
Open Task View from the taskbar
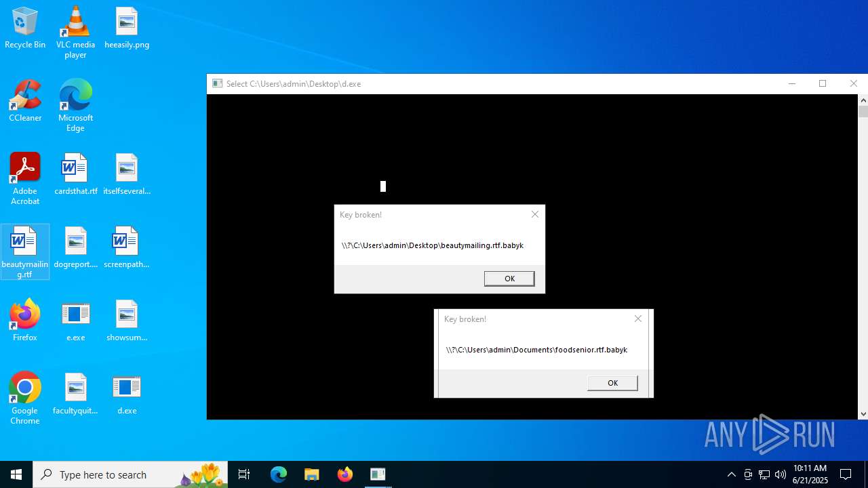[x=244, y=474]
